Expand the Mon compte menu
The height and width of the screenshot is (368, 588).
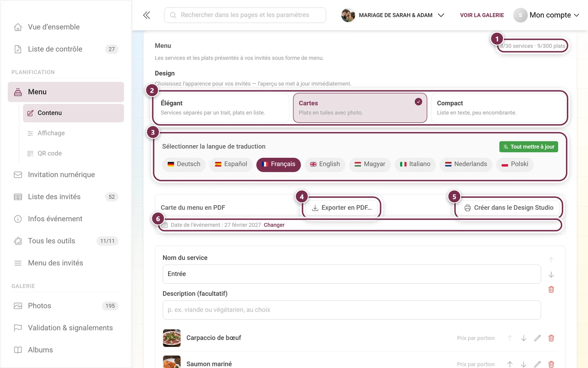coord(546,15)
